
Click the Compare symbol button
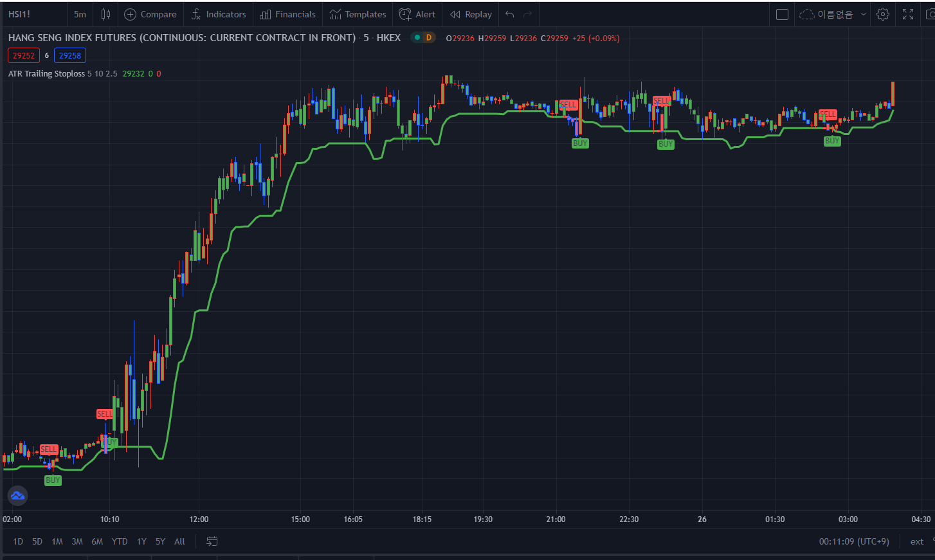[x=150, y=14]
